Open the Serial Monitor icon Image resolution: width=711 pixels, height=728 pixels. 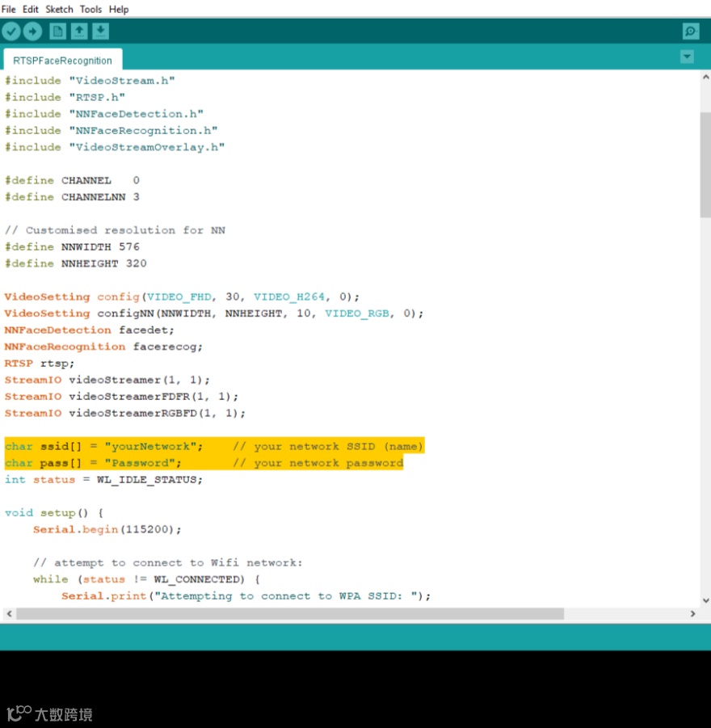coord(691,31)
